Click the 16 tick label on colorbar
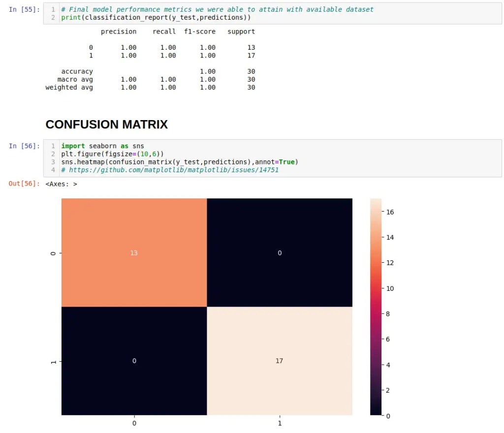Viewport: 504px width, 433px height. (x=391, y=212)
